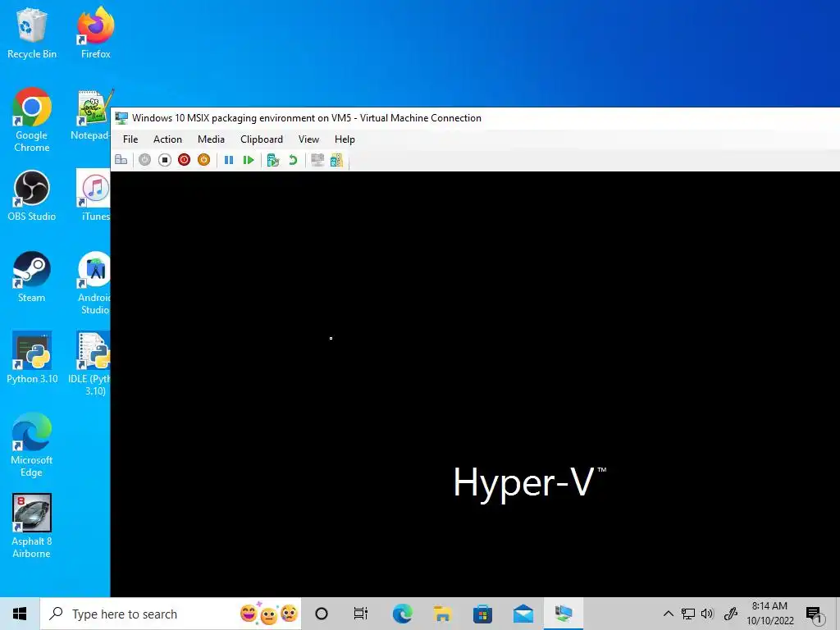Click the Virtual Machine Connection title icon

click(121, 118)
